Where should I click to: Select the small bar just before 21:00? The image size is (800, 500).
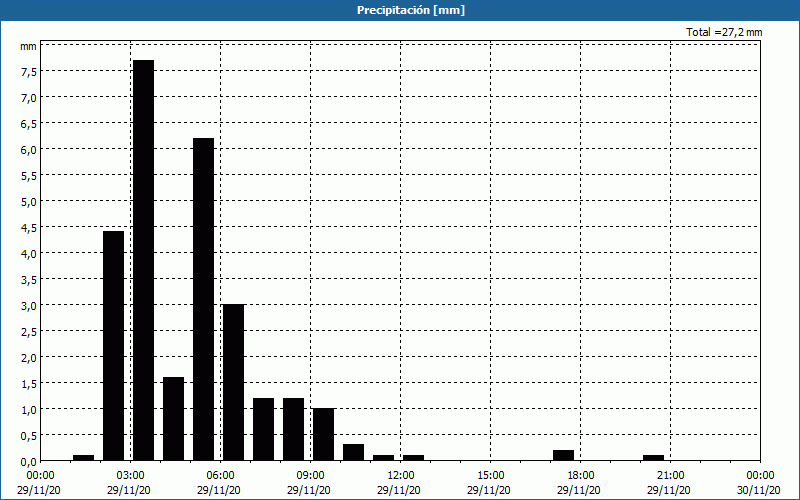coord(654,458)
